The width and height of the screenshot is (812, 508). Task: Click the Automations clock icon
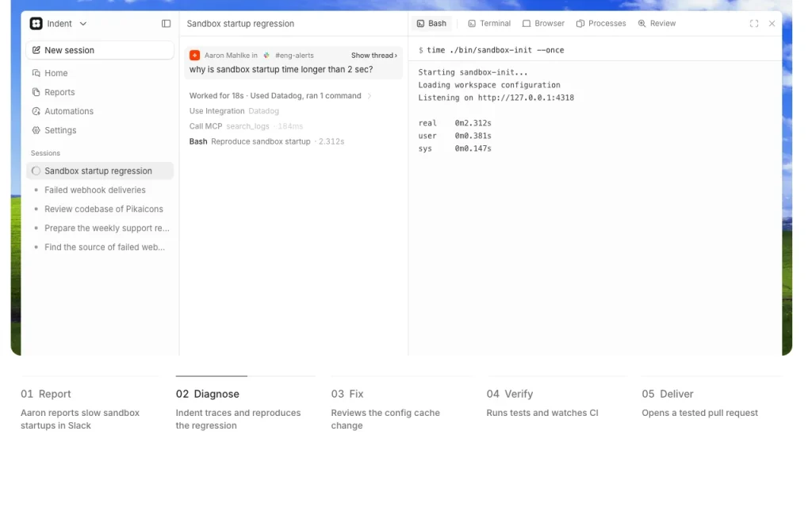coord(36,111)
